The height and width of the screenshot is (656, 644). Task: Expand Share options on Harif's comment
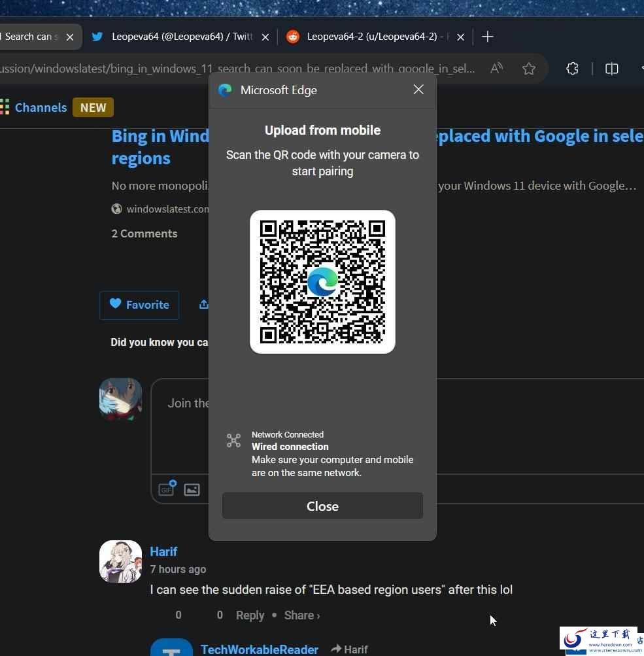pyautogui.click(x=302, y=615)
